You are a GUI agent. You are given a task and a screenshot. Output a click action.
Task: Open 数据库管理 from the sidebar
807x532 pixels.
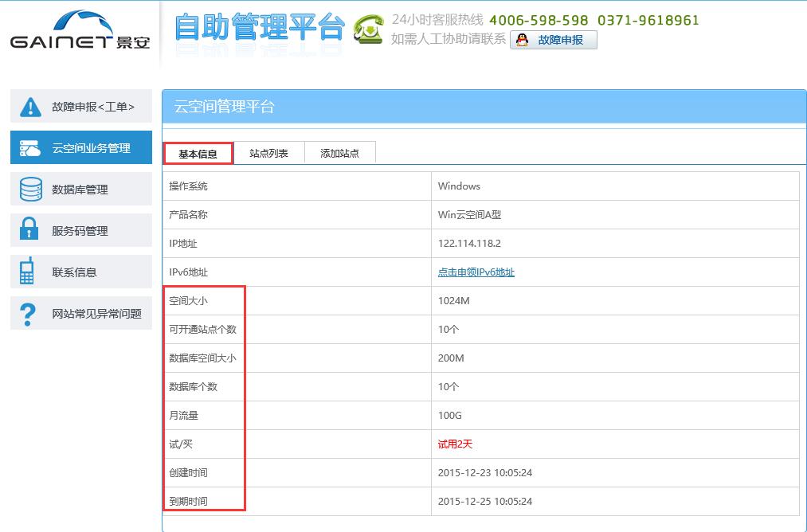[x=80, y=190]
